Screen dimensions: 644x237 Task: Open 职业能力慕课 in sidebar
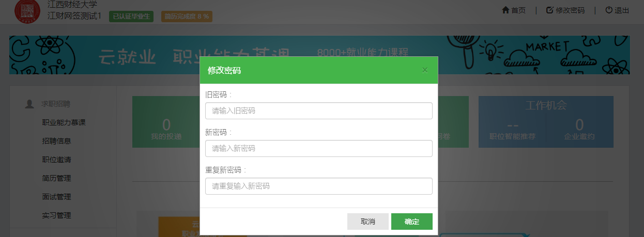pyautogui.click(x=64, y=122)
